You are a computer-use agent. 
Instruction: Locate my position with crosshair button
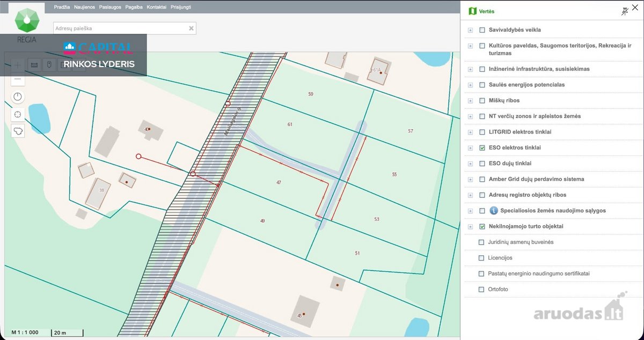coord(18,114)
